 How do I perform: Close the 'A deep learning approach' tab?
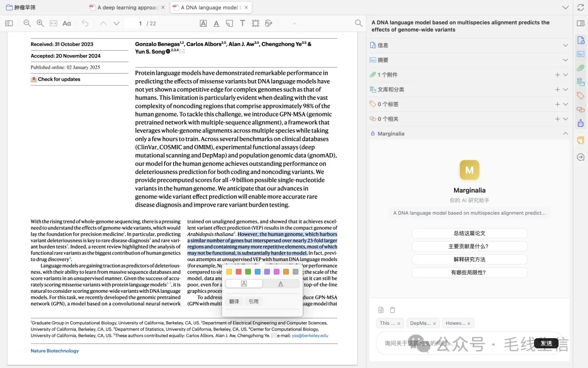tap(163, 8)
